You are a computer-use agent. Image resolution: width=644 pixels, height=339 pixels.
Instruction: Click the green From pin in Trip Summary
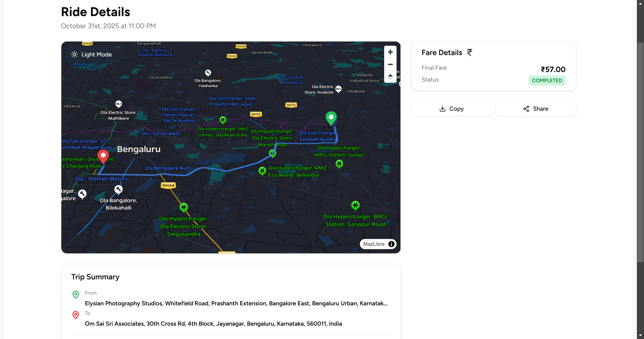[76, 295]
